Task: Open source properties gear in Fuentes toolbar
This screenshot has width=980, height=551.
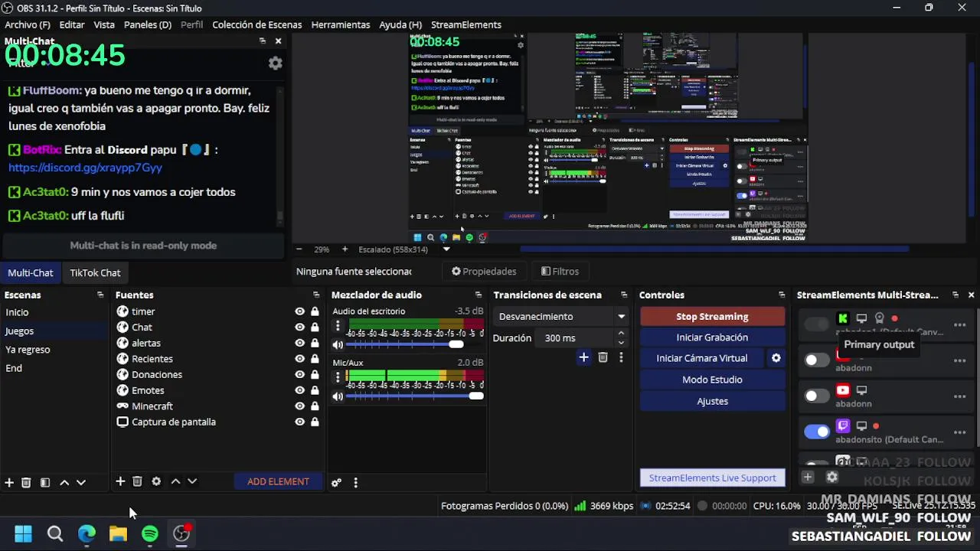Action: pyautogui.click(x=156, y=481)
